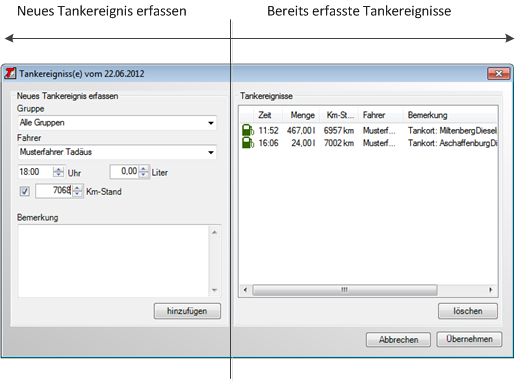The width and height of the screenshot is (515, 381).
Task: Open the Gruppe dropdown
Action: coord(117,123)
